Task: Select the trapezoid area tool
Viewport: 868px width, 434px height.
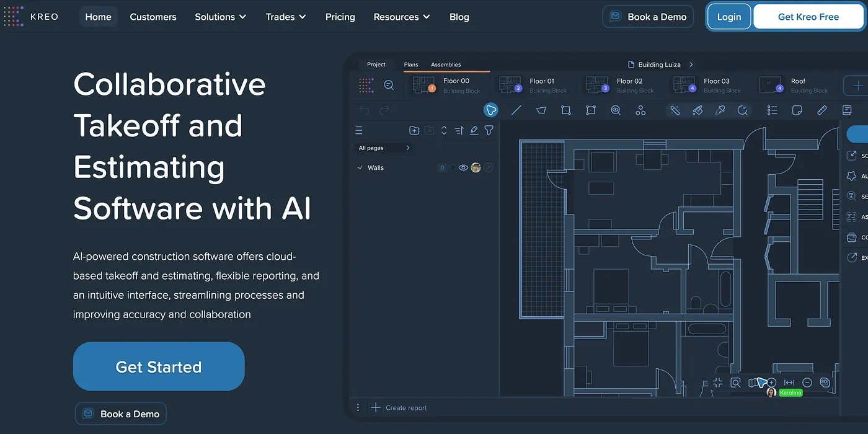Action: coord(541,110)
